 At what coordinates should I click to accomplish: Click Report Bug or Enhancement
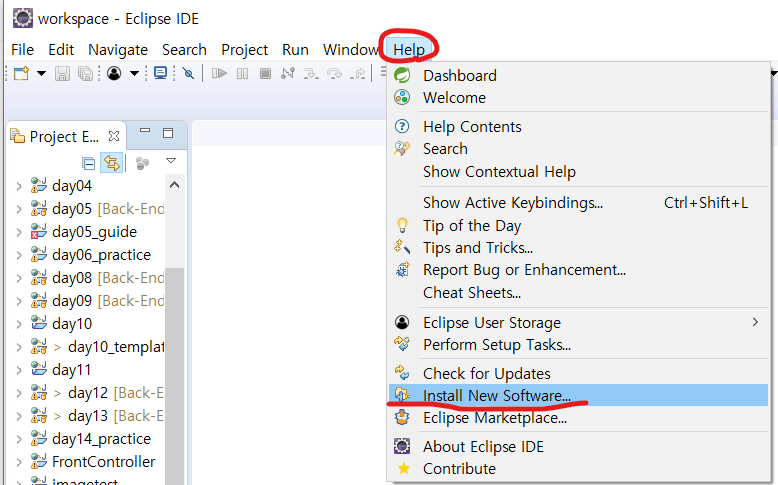coord(578,270)
